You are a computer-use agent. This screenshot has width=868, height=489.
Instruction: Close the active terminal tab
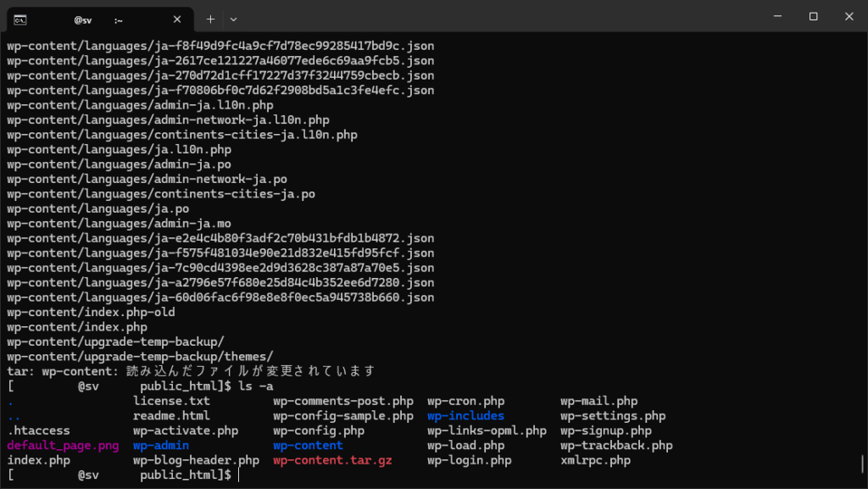(175, 19)
